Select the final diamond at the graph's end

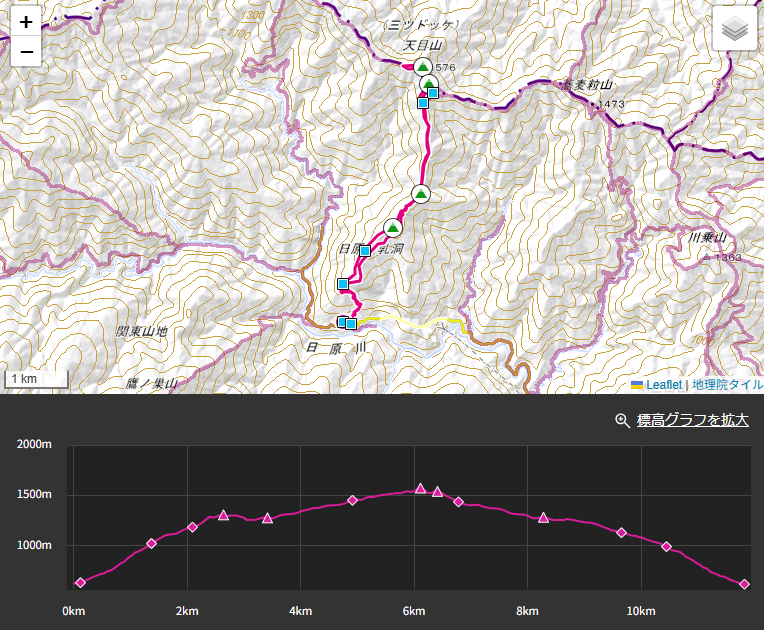pyautogui.click(x=744, y=584)
